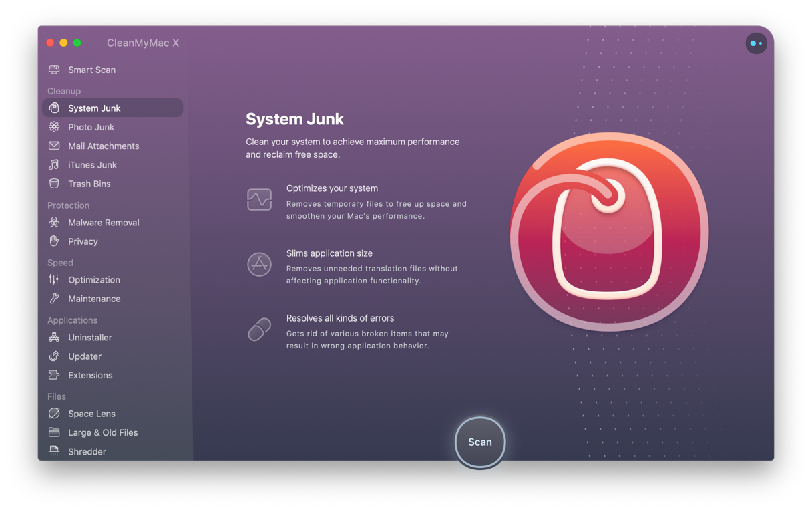The height and width of the screenshot is (508, 812).
Task: Click the Shredder icon
Action: pos(54,451)
